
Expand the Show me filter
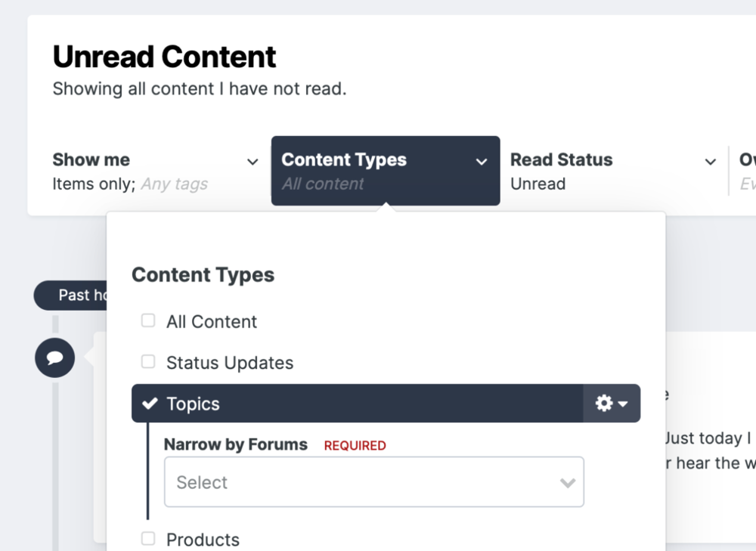pos(91,160)
